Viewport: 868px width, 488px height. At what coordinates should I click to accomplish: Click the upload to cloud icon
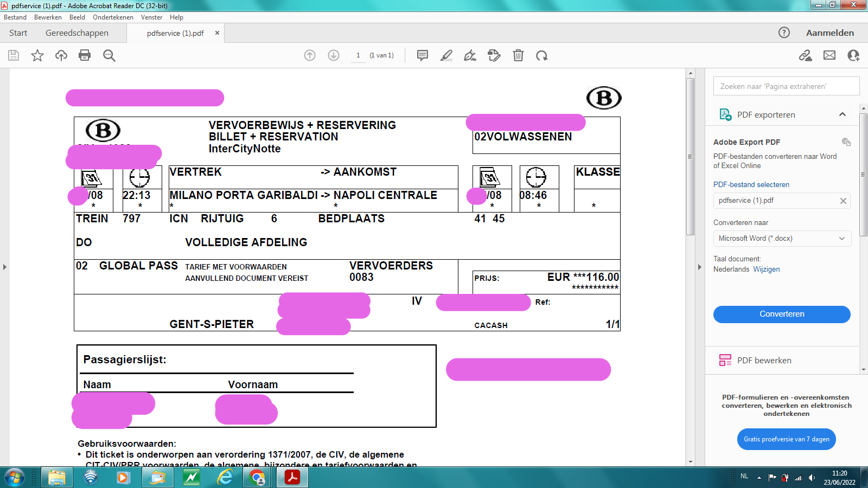click(x=61, y=55)
